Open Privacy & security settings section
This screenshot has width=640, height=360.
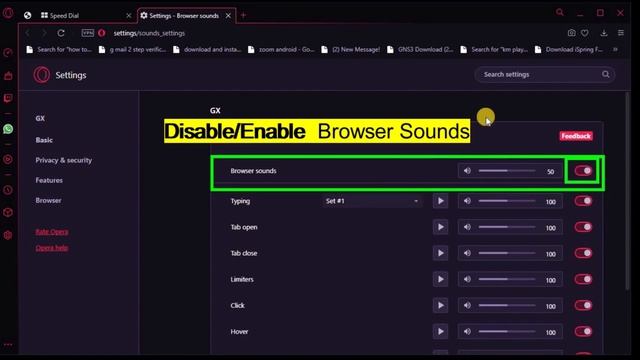(64, 160)
